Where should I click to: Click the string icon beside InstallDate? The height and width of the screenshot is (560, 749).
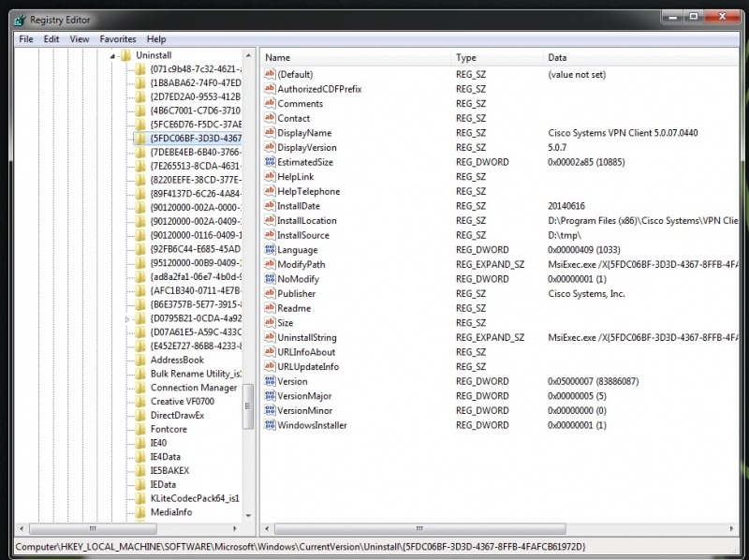coord(270,205)
